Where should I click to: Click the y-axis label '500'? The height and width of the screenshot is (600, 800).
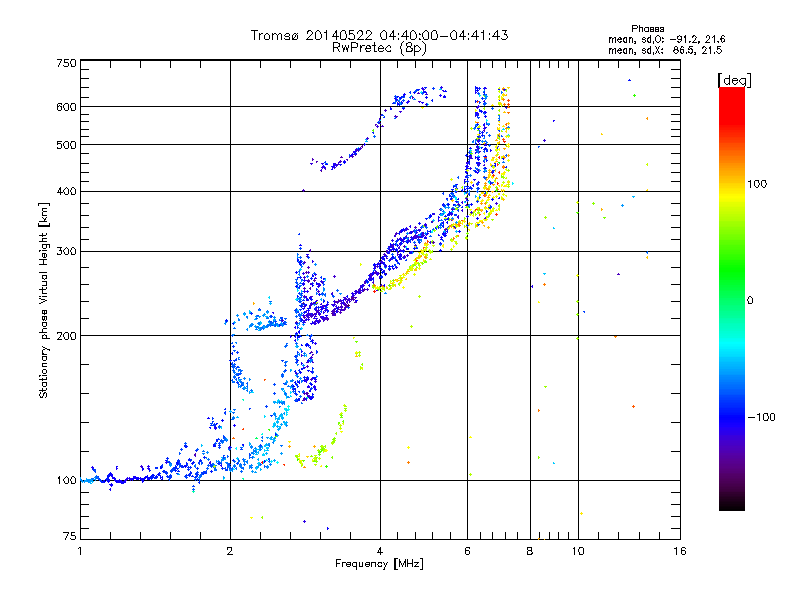(66, 145)
